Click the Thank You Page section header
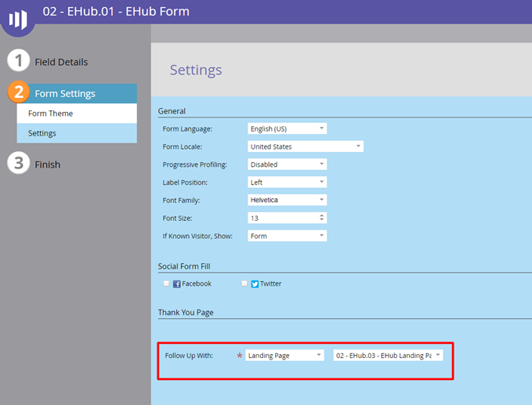Image resolution: width=532 pixels, height=405 pixels. click(x=186, y=313)
